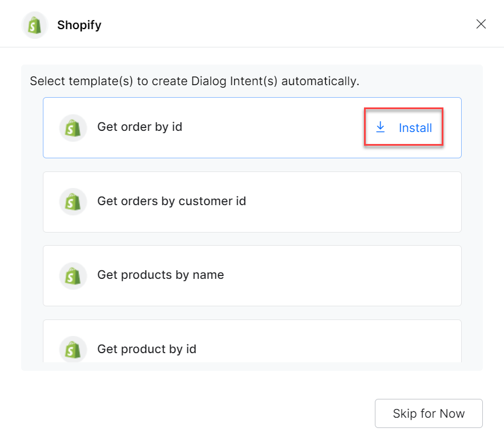The image size is (504, 432).
Task: Click the Get order by id label text
Action: [x=139, y=127]
